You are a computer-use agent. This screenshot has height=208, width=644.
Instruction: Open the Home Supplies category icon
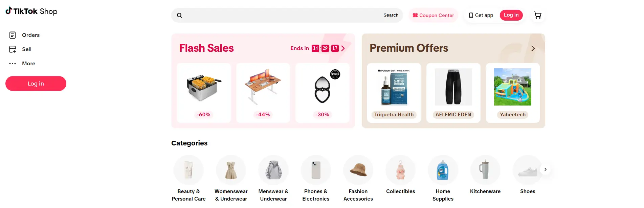point(443,170)
